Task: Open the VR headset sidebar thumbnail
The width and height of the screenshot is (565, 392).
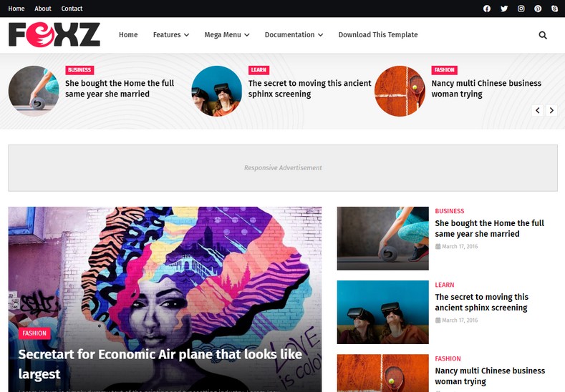Action: (382, 312)
